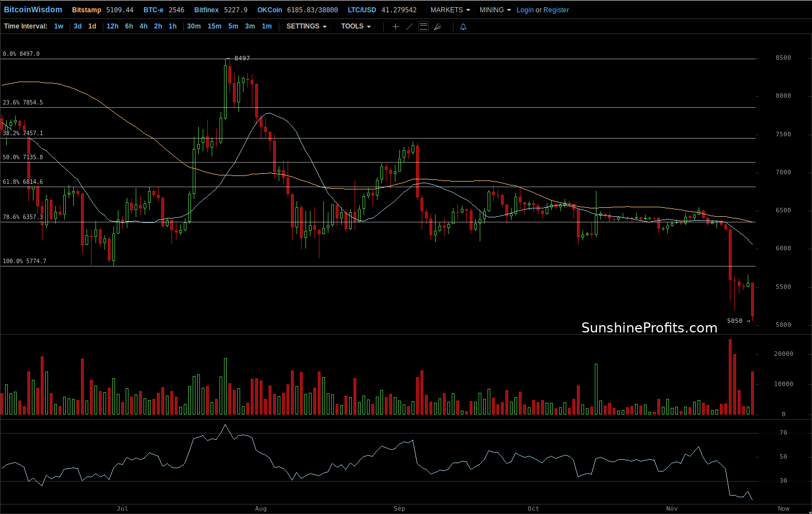The width and height of the screenshot is (812, 514).
Task: Click the 8500 price axis label
Action: click(783, 58)
